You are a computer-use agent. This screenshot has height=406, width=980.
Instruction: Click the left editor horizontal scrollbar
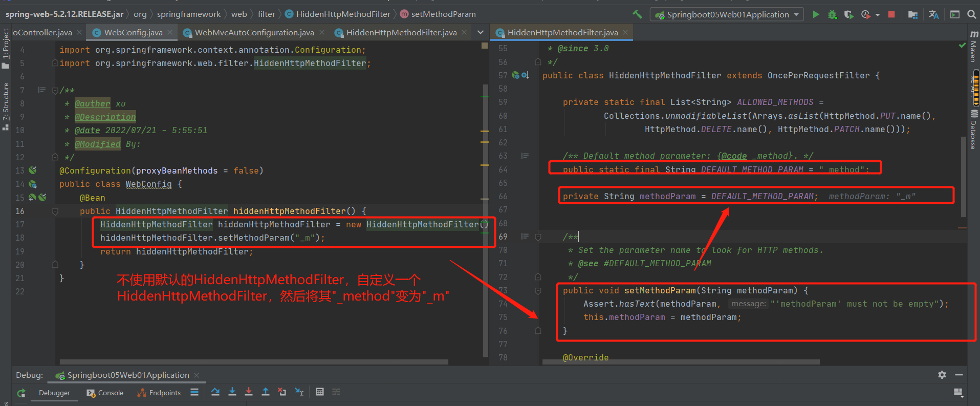(253, 361)
